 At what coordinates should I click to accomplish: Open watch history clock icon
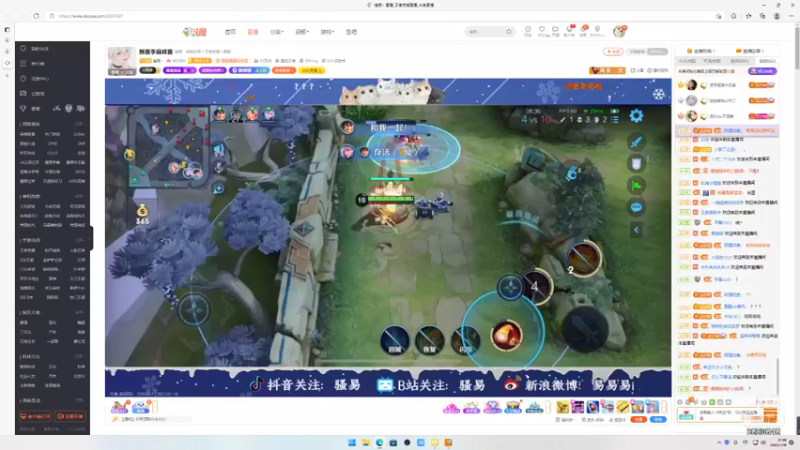pyautogui.click(x=528, y=31)
